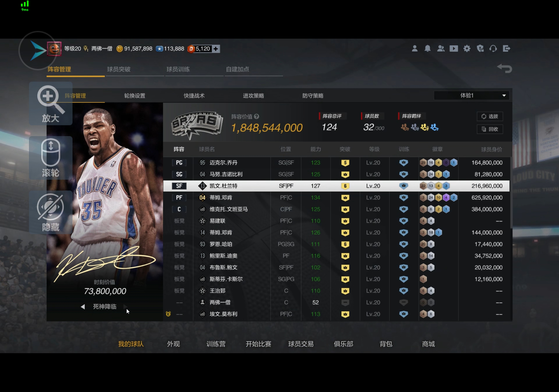
Task: Open the 轮换设置 sub-tab
Action: [135, 96]
